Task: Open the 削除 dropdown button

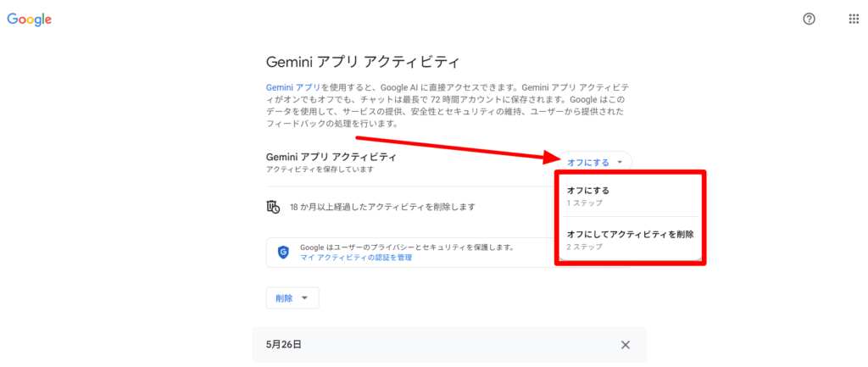Action: point(292,298)
